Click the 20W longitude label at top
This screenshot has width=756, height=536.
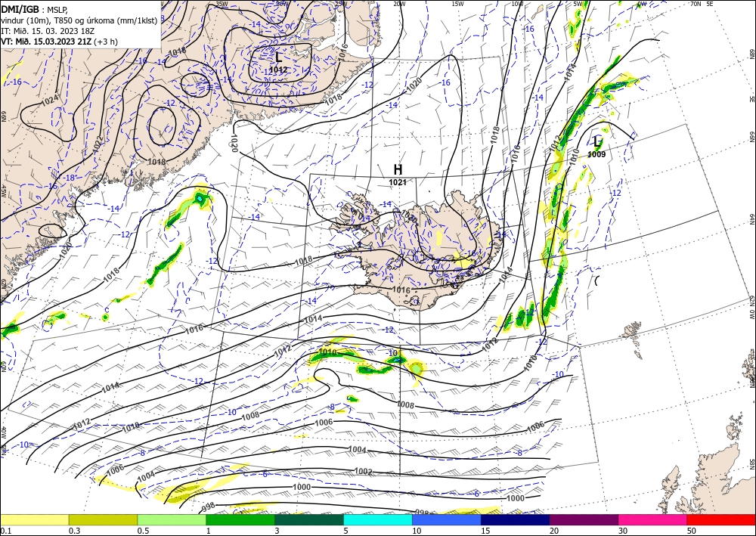(x=398, y=4)
